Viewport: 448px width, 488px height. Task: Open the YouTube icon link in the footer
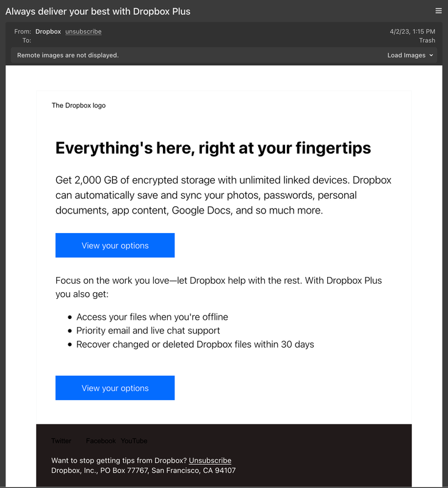pyautogui.click(x=134, y=441)
